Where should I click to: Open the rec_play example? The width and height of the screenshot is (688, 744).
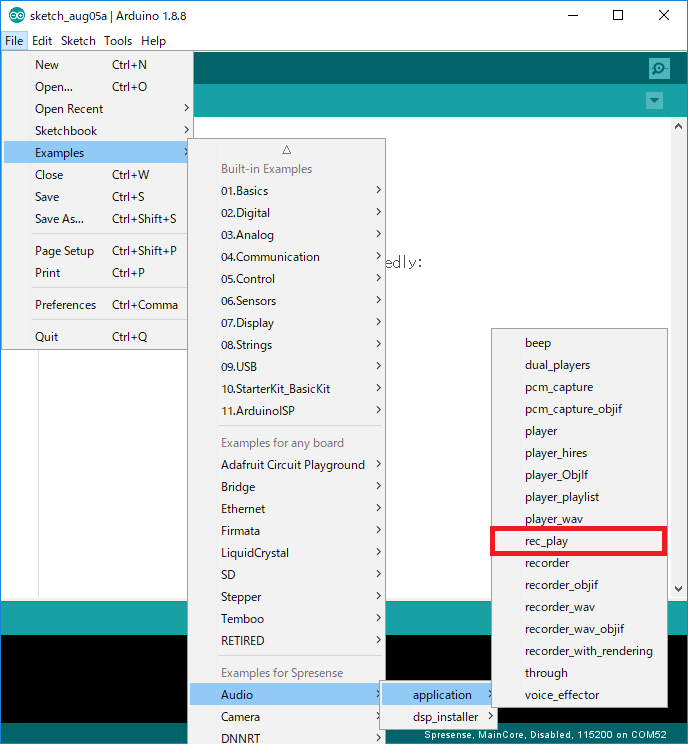[579, 541]
